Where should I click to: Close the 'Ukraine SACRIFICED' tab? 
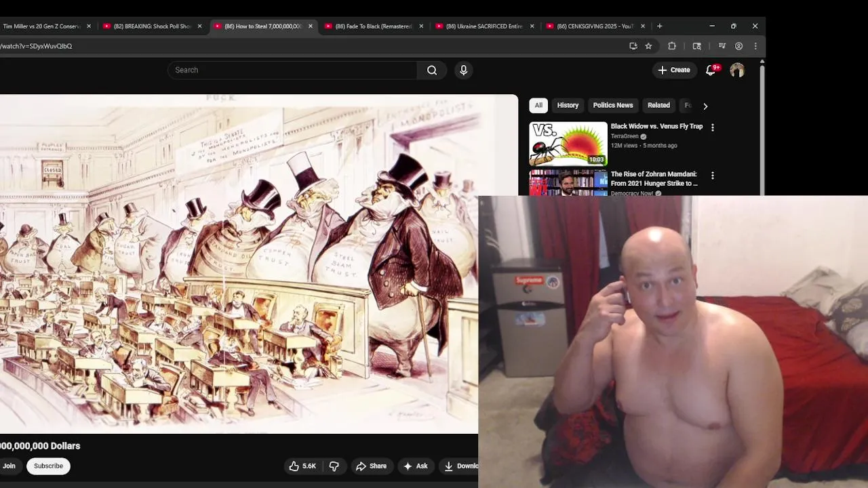[x=532, y=26]
